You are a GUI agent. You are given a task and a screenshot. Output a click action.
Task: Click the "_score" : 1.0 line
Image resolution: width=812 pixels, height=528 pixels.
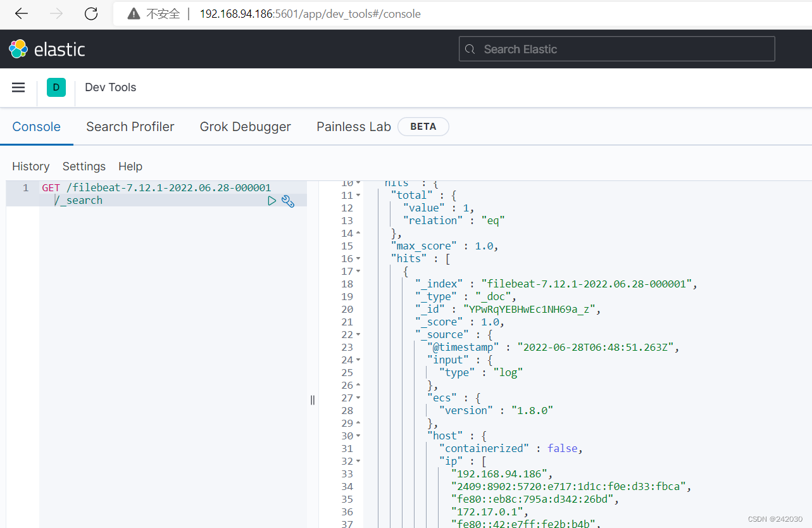[460, 322]
